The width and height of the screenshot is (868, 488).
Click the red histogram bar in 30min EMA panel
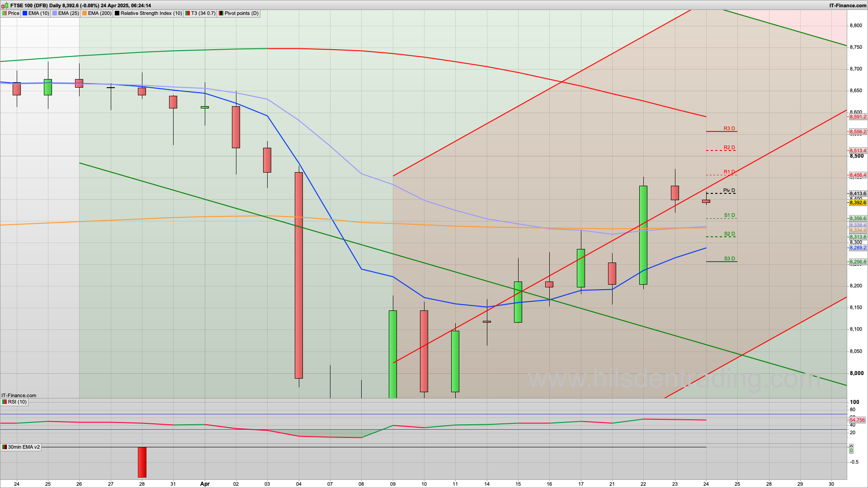click(x=142, y=462)
